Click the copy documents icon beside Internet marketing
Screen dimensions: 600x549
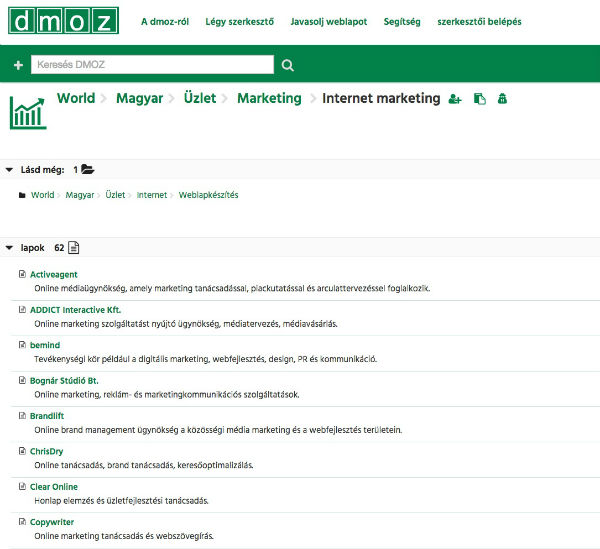[x=479, y=99]
